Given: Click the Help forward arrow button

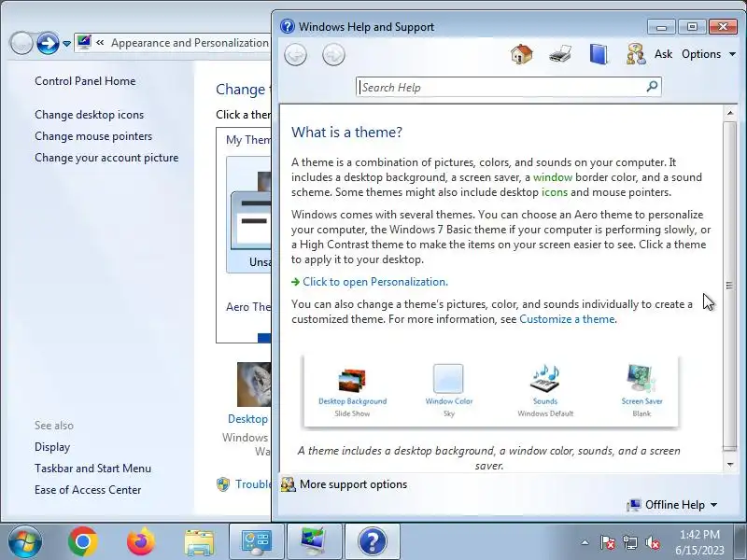Looking at the screenshot, I should click(333, 54).
